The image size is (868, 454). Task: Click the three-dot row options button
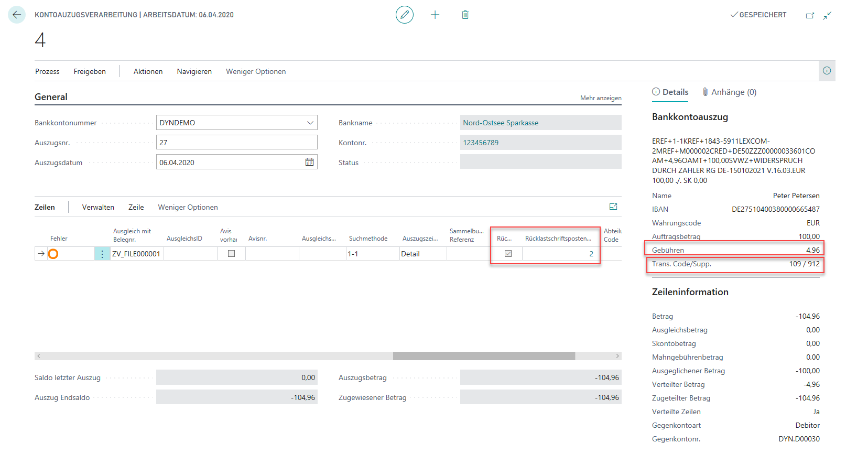click(x=102, y=254)
